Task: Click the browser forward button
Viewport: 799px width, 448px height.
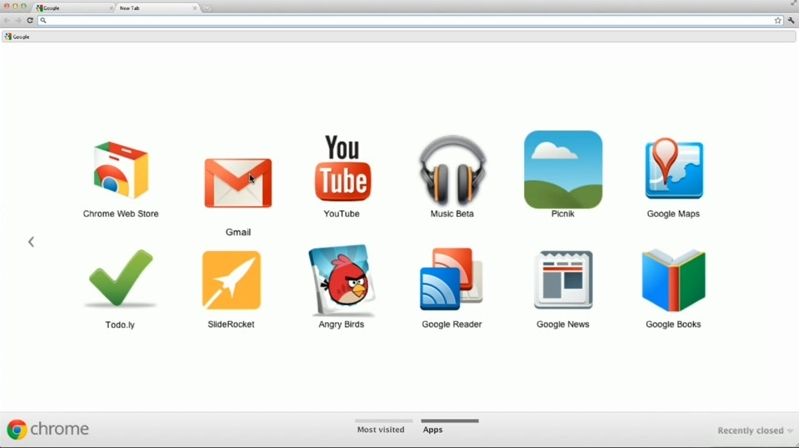Action: (x=18, y=20)
